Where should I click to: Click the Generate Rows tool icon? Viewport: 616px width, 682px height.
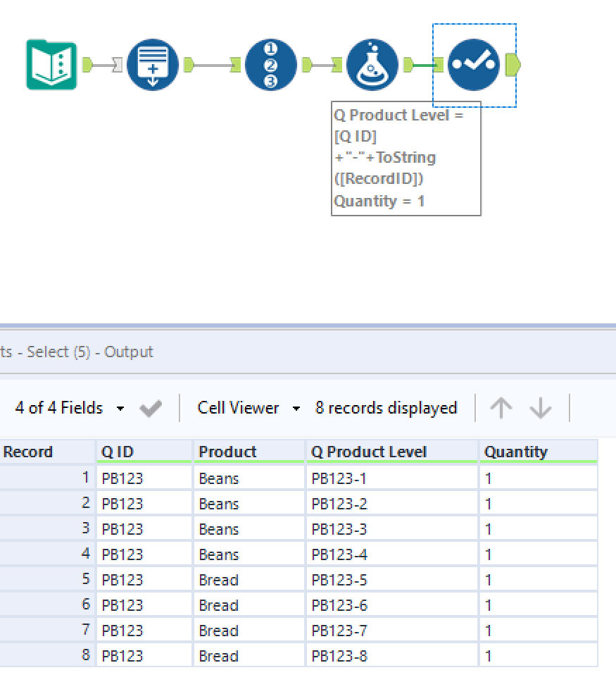click(153, 65)
